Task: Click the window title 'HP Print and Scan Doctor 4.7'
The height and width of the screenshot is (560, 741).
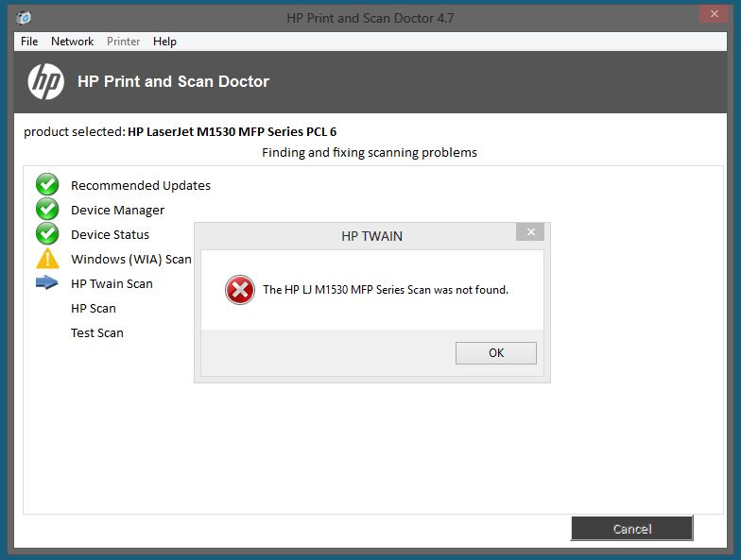Action: (370, 18)
